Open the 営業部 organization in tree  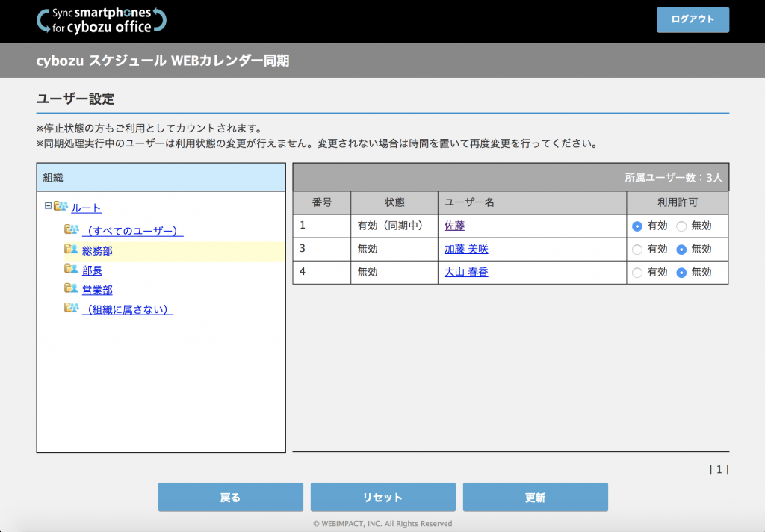pyautogui.click(x=97, y=290)
